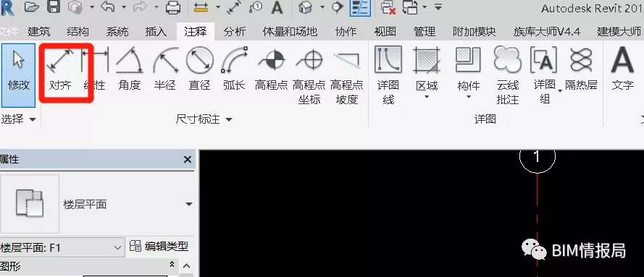Select the 对齐 aligned dimension tool
The height and width of the screenshot is (277, 644).
(60, 69)
